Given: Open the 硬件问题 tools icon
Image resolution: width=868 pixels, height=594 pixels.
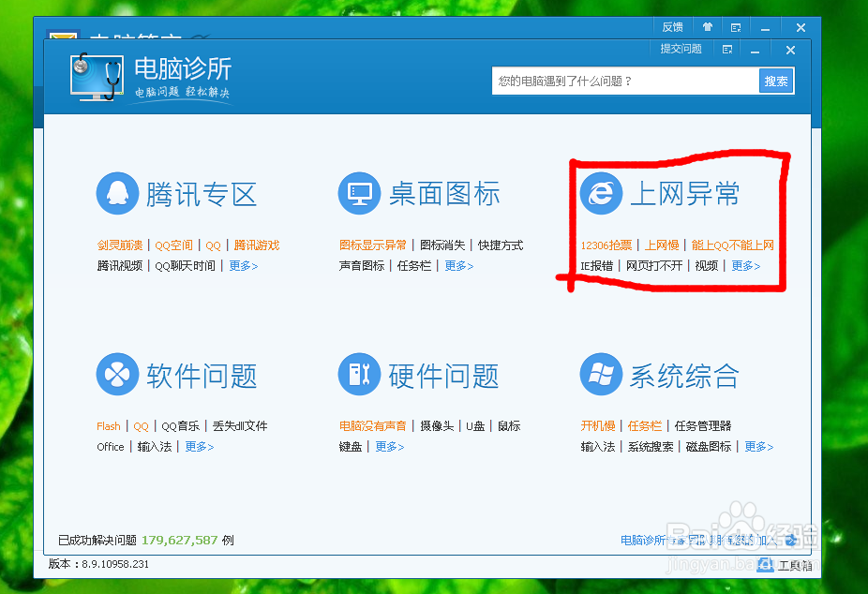Looking at the screenshot, I should tap(359, 375).
